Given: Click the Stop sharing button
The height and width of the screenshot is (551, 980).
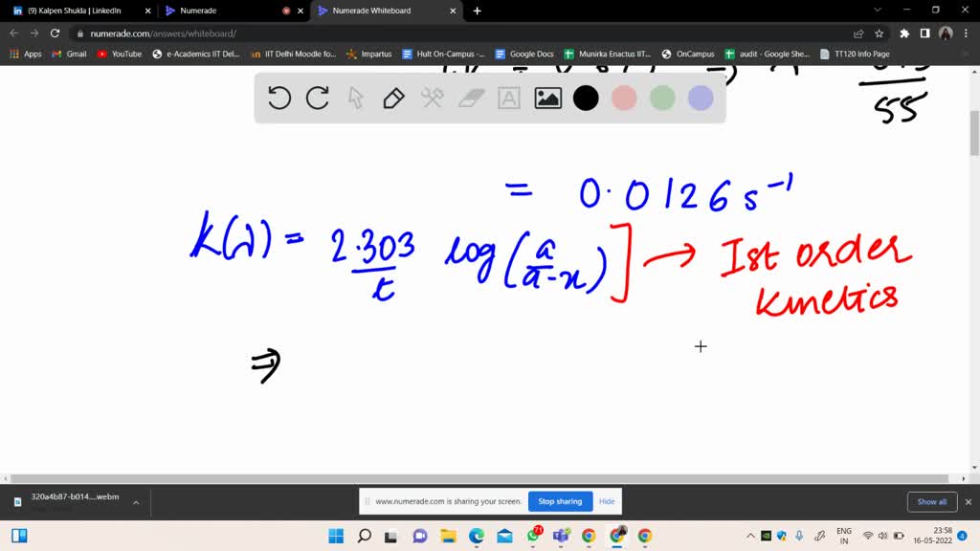Looking at the screenshot, I should click(560, 501).
